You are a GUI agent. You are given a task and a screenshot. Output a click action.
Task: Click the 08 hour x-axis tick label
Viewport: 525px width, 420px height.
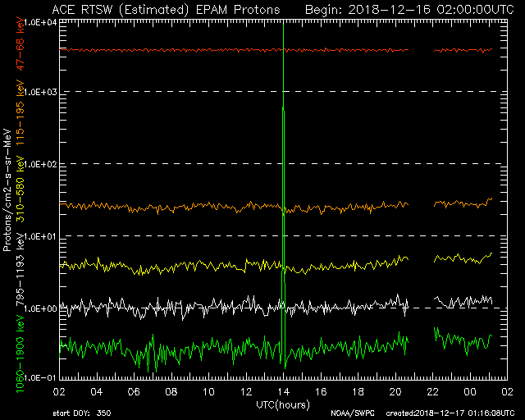tap(171, 392)
